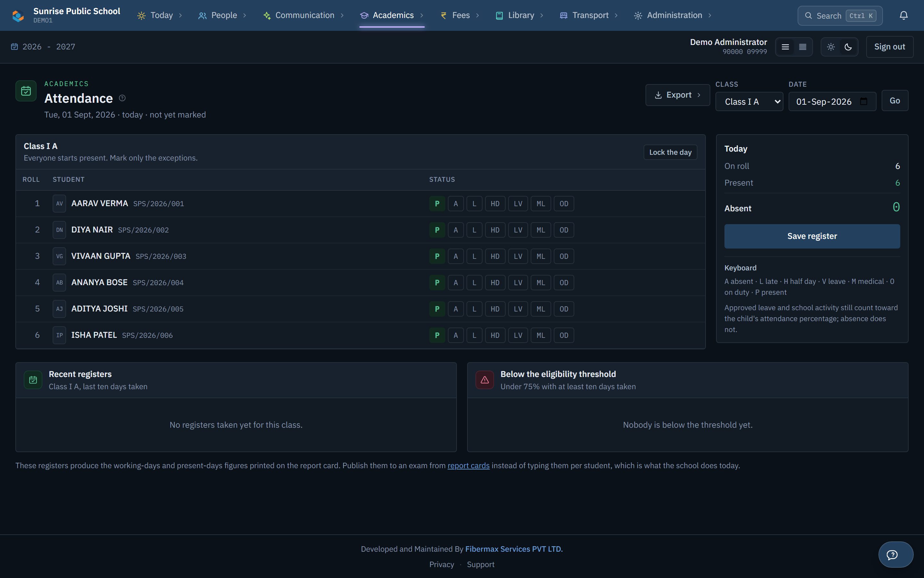Expand the Export options

tap(677, 95)
